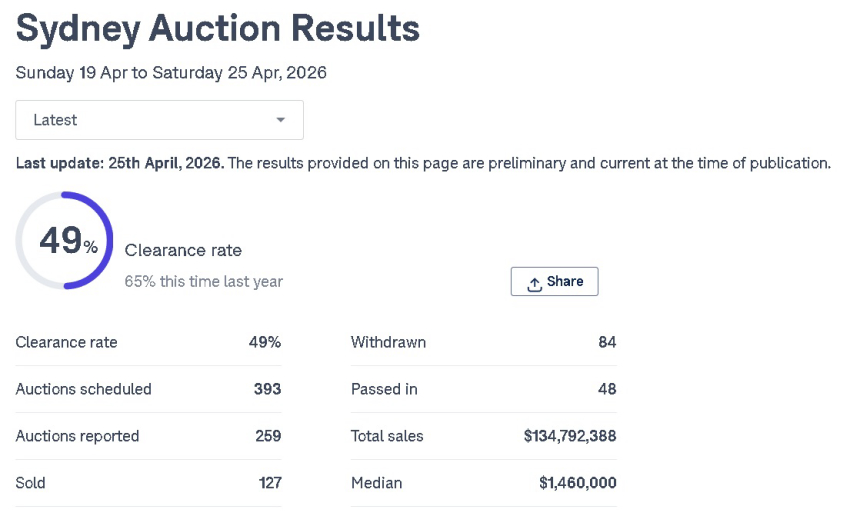
Task: Open the Latest period dropdown
Action: coord(159,120)
